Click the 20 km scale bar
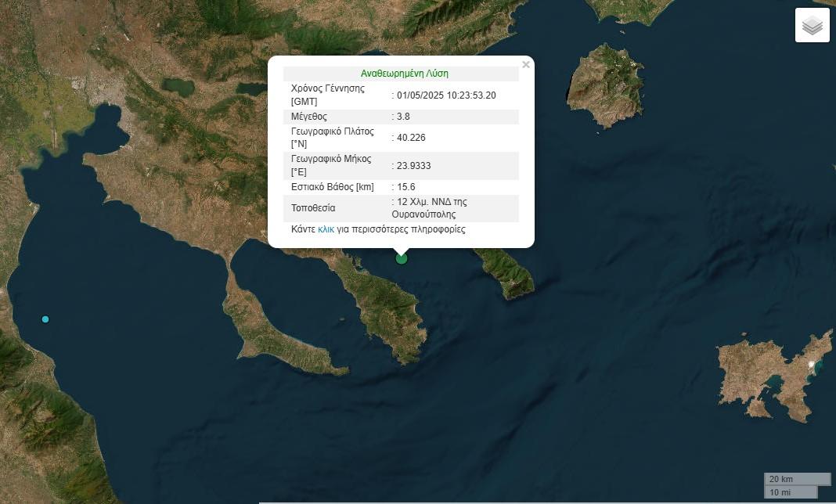The width and height of the screenshot is (836, 504). click(x=797, y=479)
